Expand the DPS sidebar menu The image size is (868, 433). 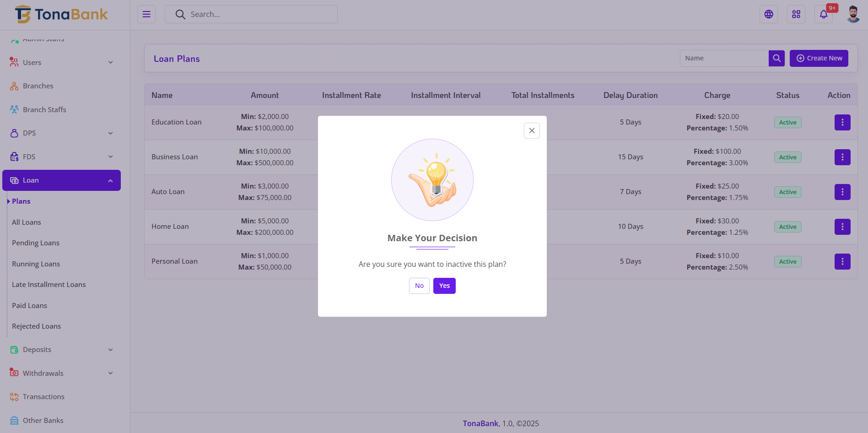[61, 133]
